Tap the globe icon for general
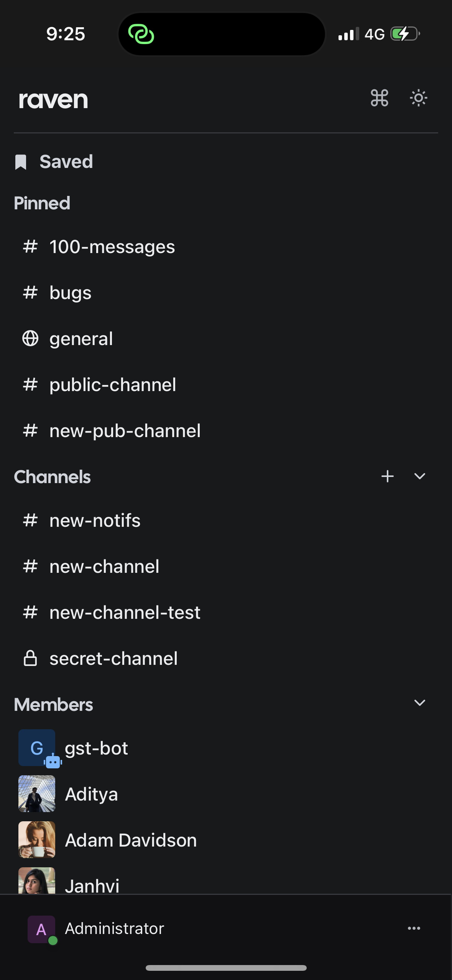452x980 pixels. click(30, 339)
